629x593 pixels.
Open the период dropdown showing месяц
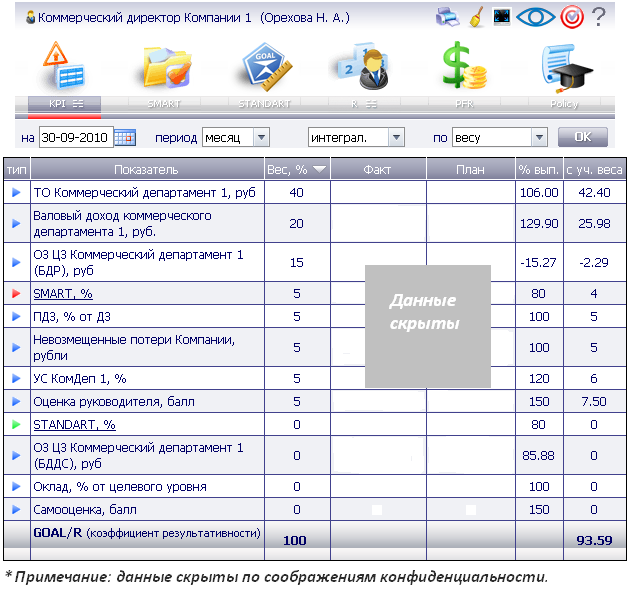236,138
